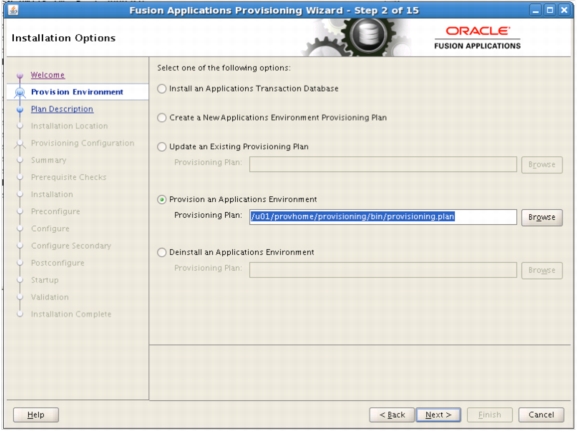Select Install an Applications Transaction Database

[162, 89]
